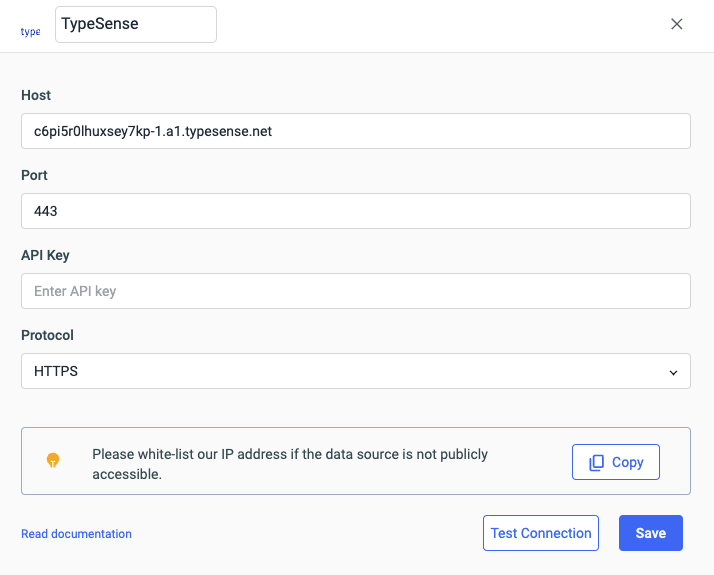Click the Typesense logo icon
The width and height of the screenshot is (714, 575).
[31, 31]
